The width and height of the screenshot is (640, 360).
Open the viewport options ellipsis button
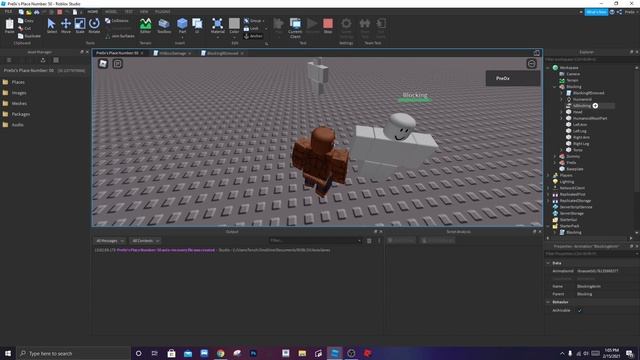click(x=531, y=64)
